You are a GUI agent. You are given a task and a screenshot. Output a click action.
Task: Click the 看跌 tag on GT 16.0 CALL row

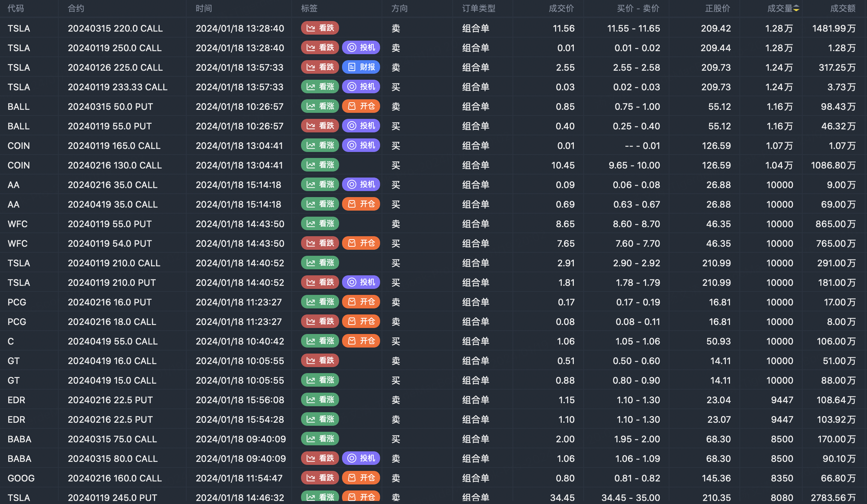pyautogui.click(x=320, y=361)
